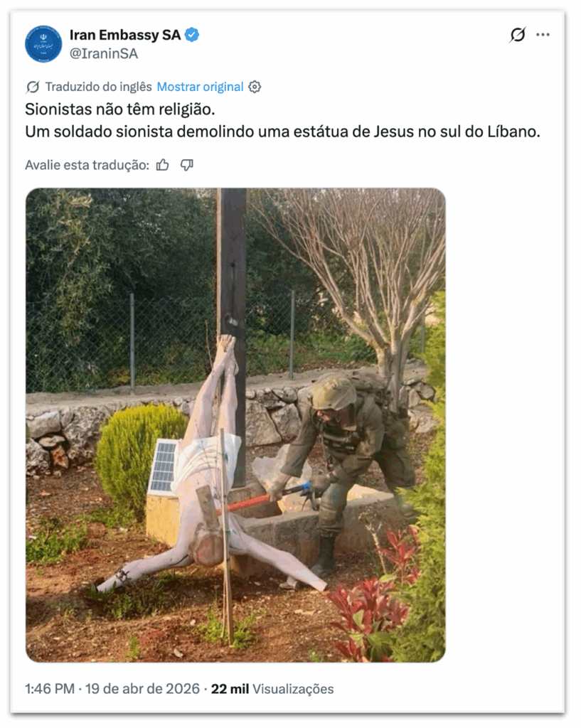
Task: Click the translation icon beside 'Traduzido do inglês'
Action: [x=33, y=87]
